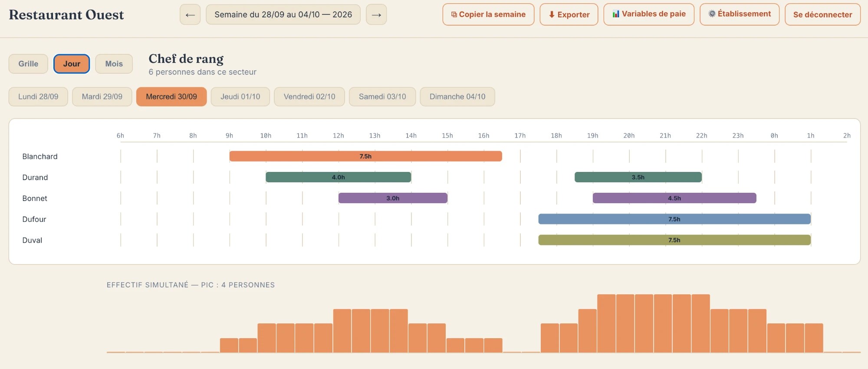Click the Chef de rang heading
Viewport: 868px width, 369px height.
coord(186,59)
